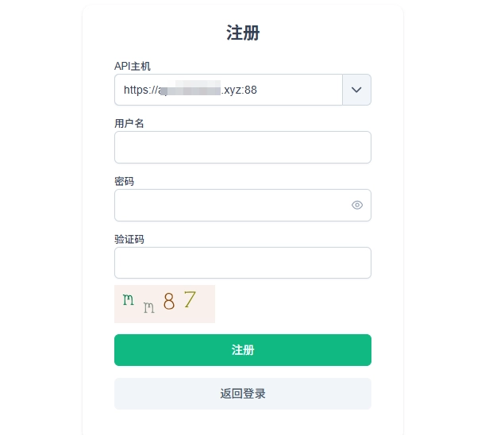Click the yellow digit 7 in captcha

click(189, 299)
